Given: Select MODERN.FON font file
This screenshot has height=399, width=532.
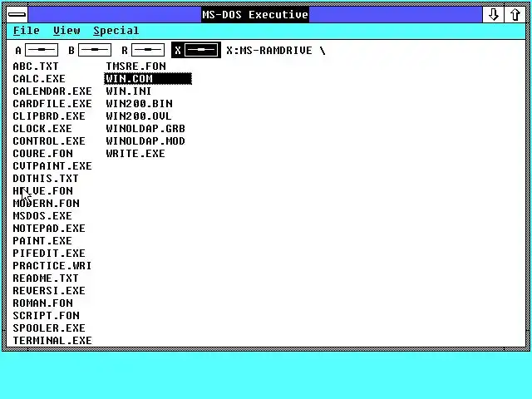Looking at the screenshot, I should (x=47, y=203).
